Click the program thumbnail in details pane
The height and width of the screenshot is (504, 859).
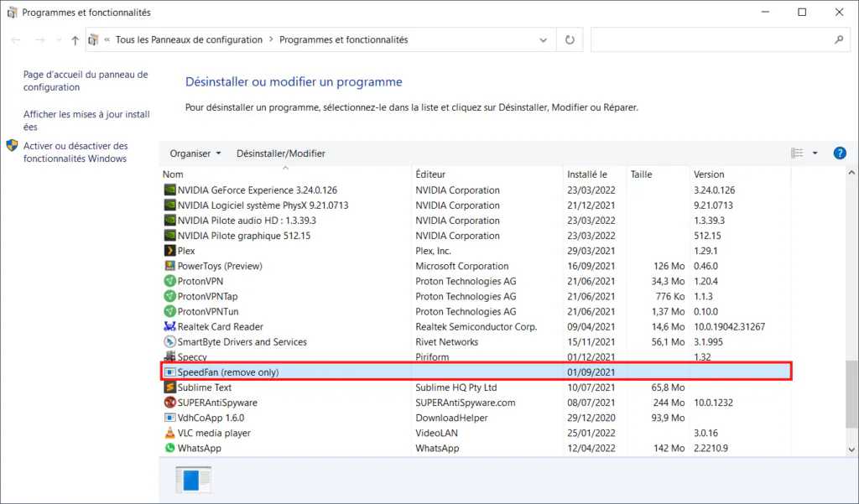pos(194,480)
